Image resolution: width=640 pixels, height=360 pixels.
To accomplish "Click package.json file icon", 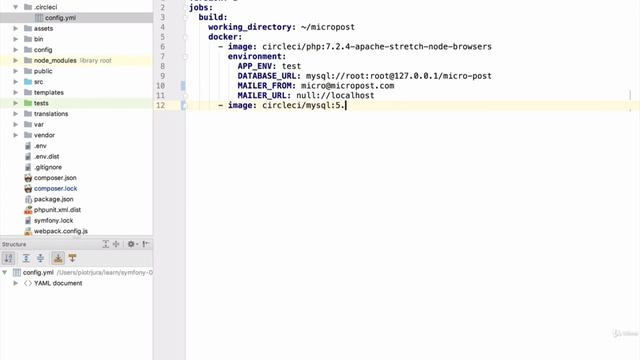I will click(x=28, y=199).
